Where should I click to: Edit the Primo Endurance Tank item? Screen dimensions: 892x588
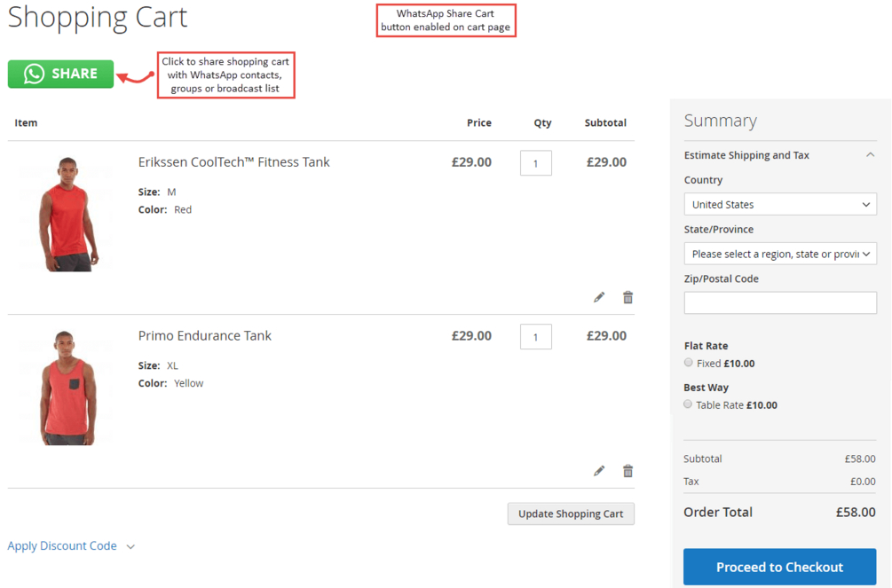coord(599,471)
